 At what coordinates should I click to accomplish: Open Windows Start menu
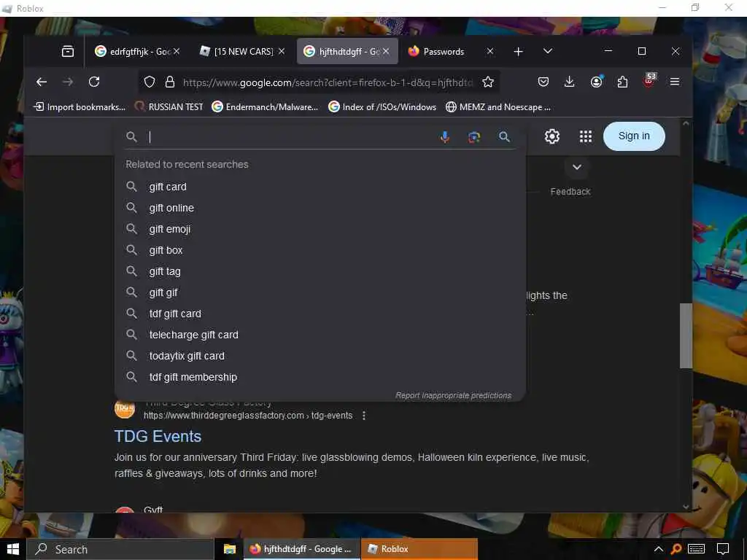tap(13, 549)
